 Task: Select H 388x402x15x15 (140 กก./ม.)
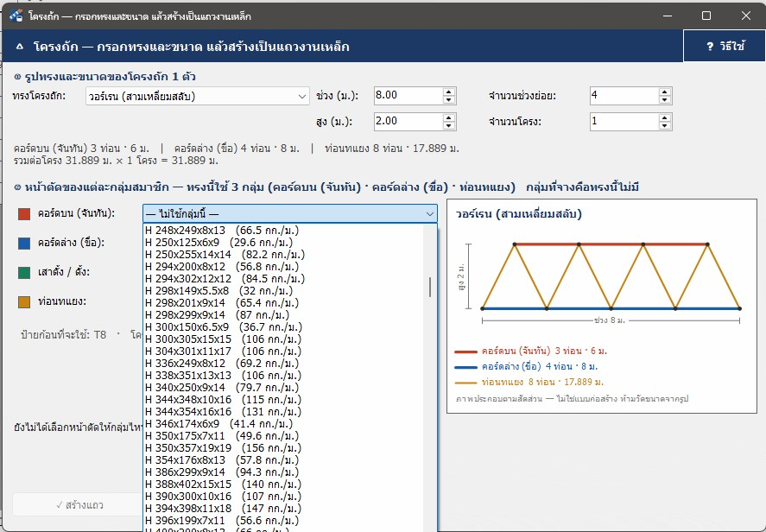[283, 484]
